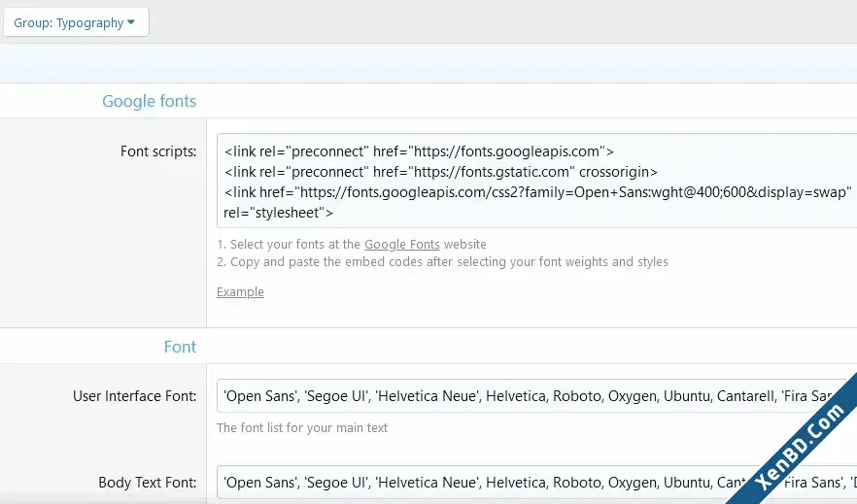Click the Body Text Font input field
Viewport: 857px width, 504px height.
pos(536,483)
